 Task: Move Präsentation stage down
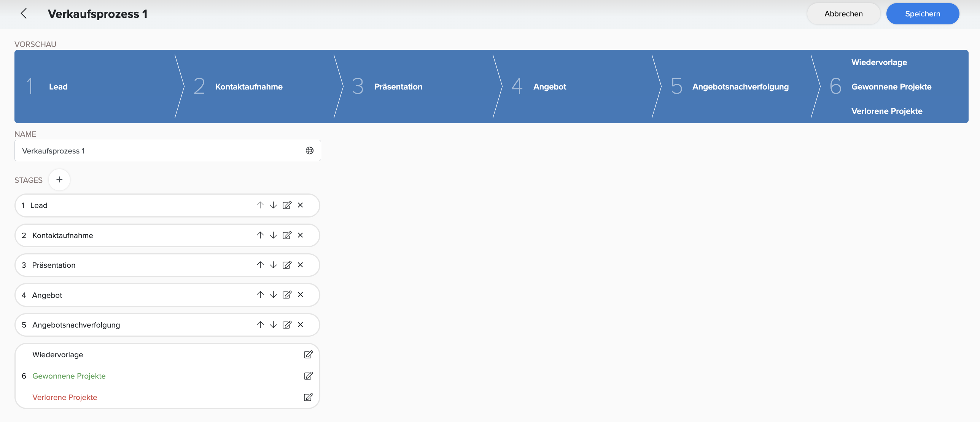tap(273, 265)
